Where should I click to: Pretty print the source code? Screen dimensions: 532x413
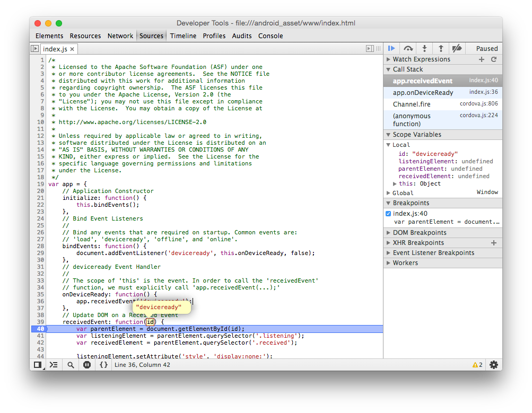pyautogui.click(x=103, y=365)
